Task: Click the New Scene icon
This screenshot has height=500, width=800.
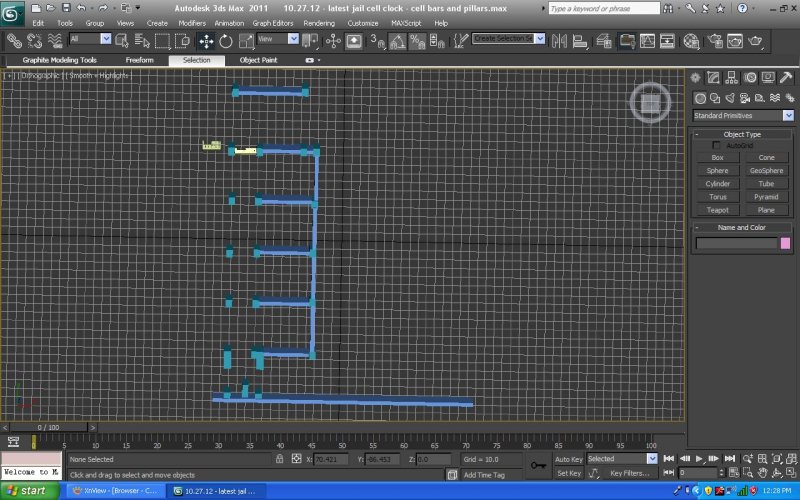Action: click(36, 8)
